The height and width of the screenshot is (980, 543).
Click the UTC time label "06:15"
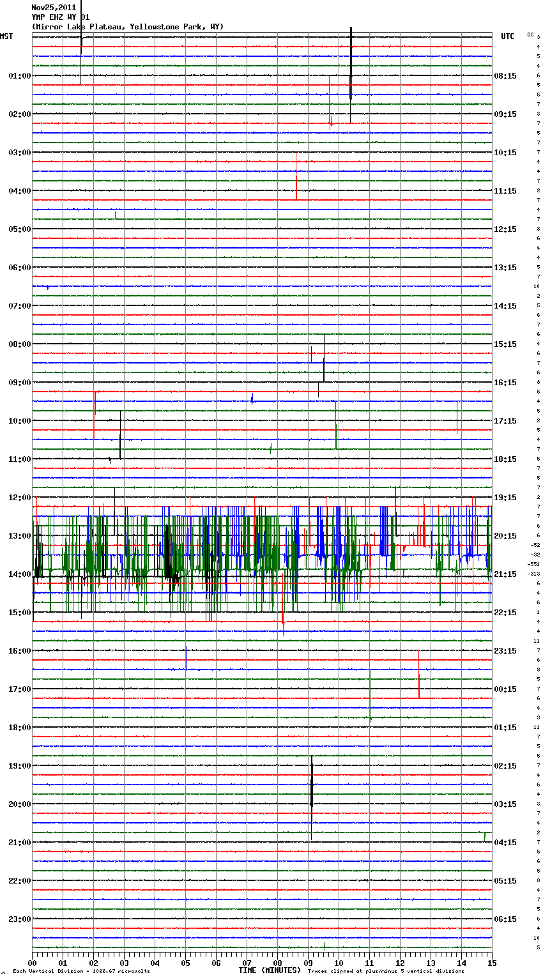tap(505, 919)
